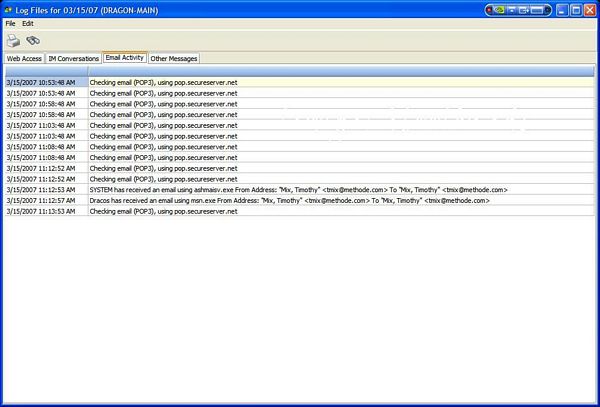This screenshot has height=407, width=600.
Task: Minimize the Log Files window
Action: click(x=559, y=8)
